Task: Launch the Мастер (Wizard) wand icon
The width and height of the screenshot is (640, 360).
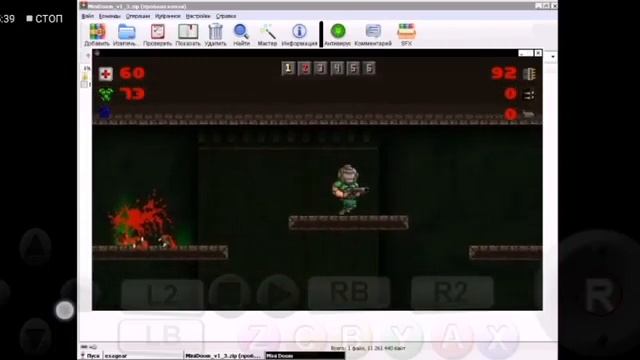Action: [x=267, y=34]
